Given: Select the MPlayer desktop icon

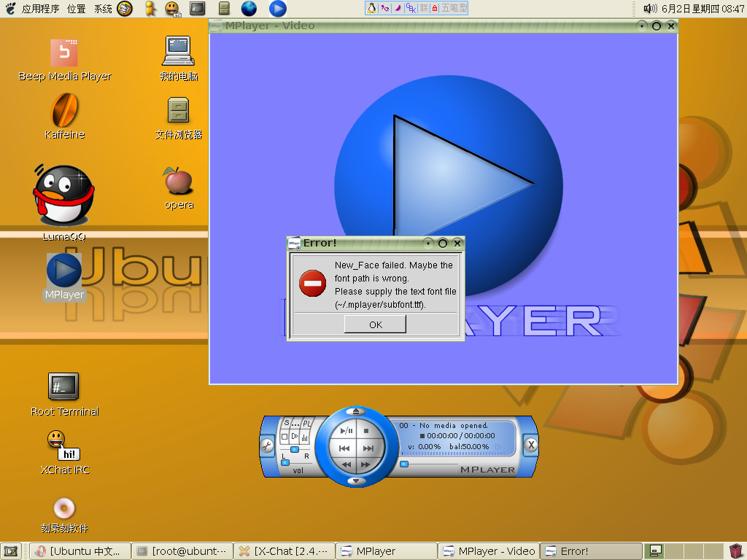Looking at the screenshot, I should pyautogui.click(x=64, y=276).
